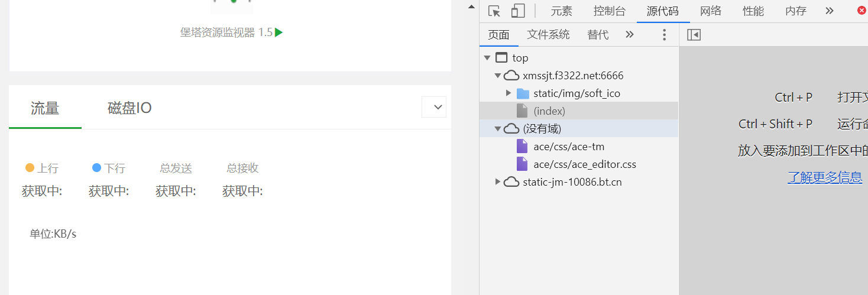Show more navigator tabs with the chevron after 替代
Screen dimensions: 868x295
(x=630, y=34)
